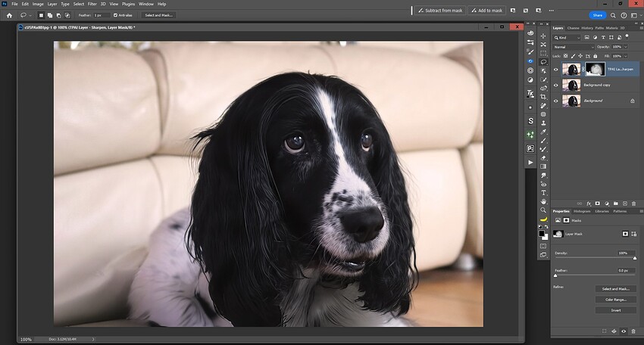Screen dimensions: 644x345
Task: Delete layer using Layers panel trash icon
Action: (x=633, y=204)
